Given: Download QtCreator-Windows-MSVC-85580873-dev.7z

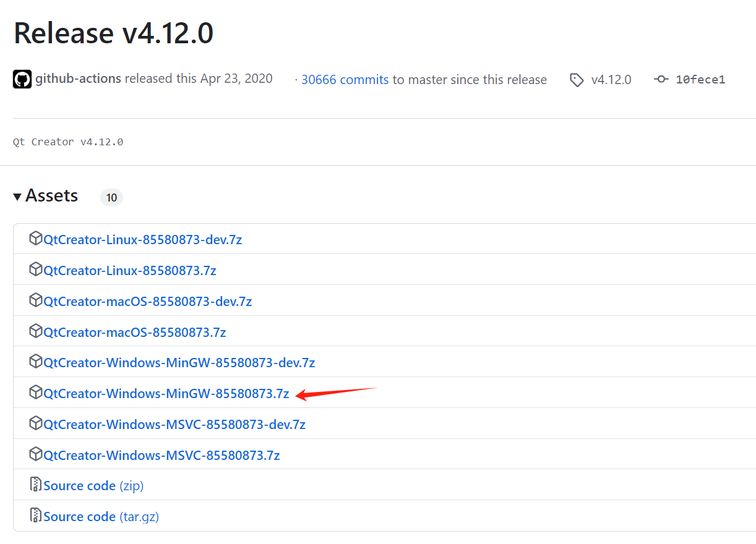Looking at the screenshot, I should (174, 424).
